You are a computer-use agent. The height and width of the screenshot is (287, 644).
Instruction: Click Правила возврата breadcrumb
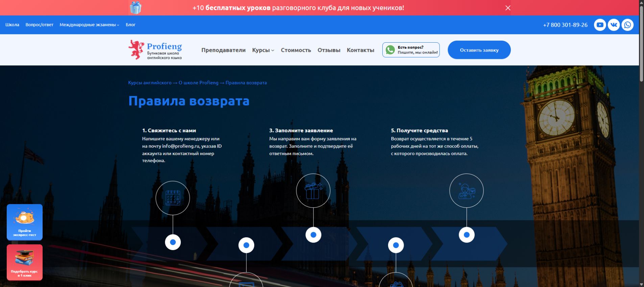pos(246,83)
